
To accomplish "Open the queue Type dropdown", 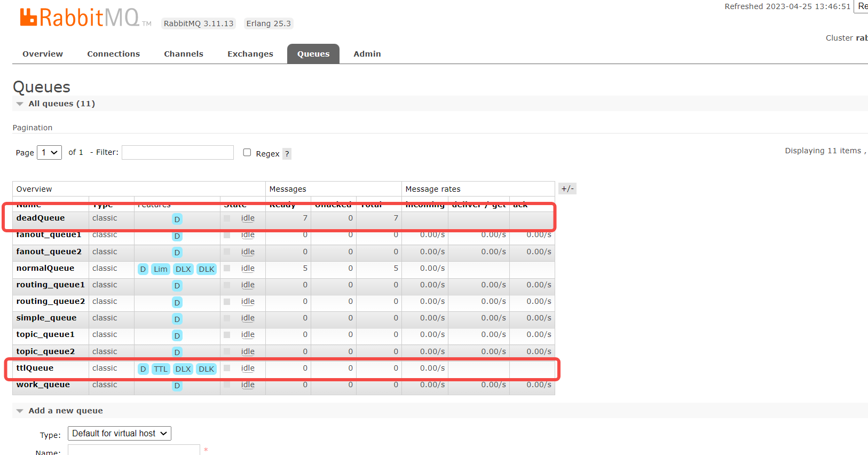I will coord(120,433).
